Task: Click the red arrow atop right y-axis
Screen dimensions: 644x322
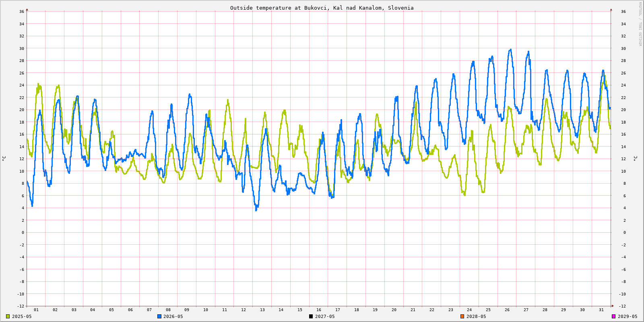Action: [611, 9]
